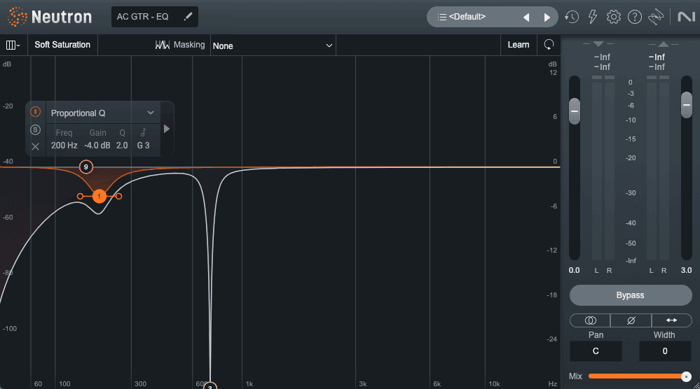Screen dimensions: 700x389
Task: Go to previous preset arrow
Action: (526, 17)
